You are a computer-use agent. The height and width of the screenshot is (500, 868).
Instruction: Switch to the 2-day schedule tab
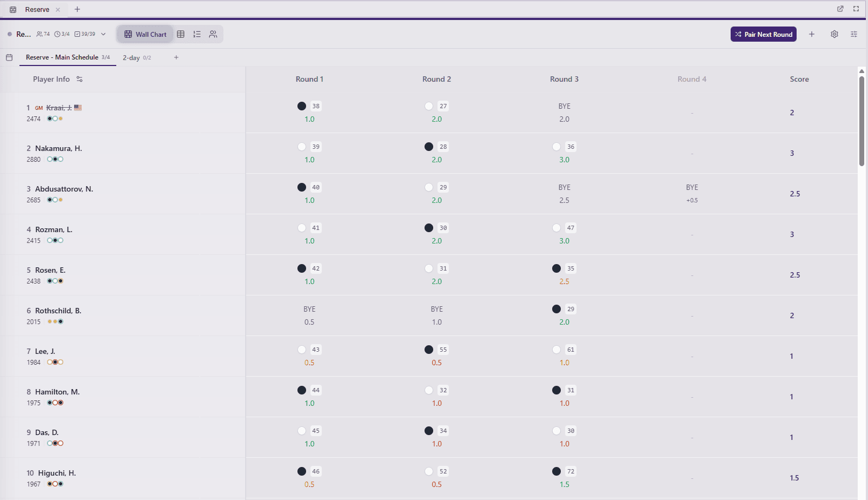[132, 57]
